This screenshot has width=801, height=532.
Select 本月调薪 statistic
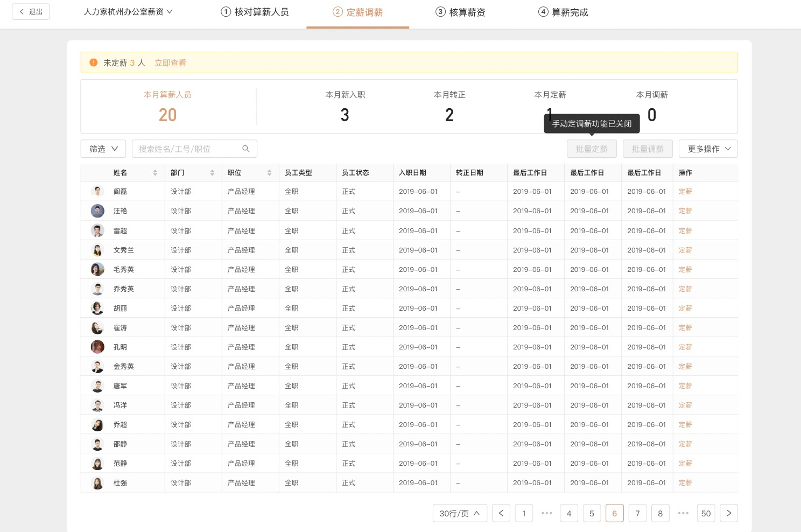click(652, 107)
